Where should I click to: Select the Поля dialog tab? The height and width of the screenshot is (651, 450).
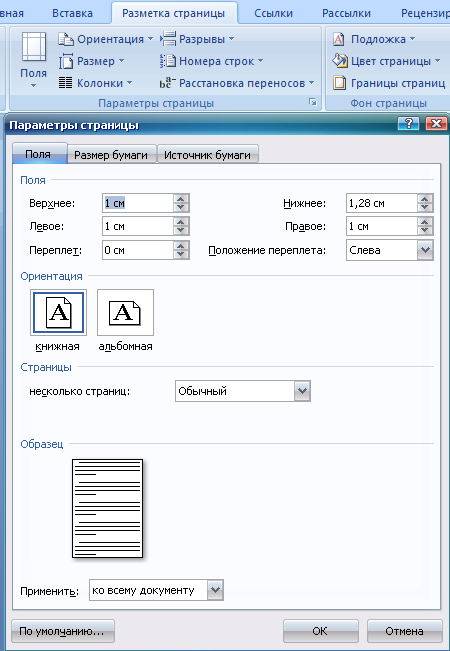pos(38,154)
